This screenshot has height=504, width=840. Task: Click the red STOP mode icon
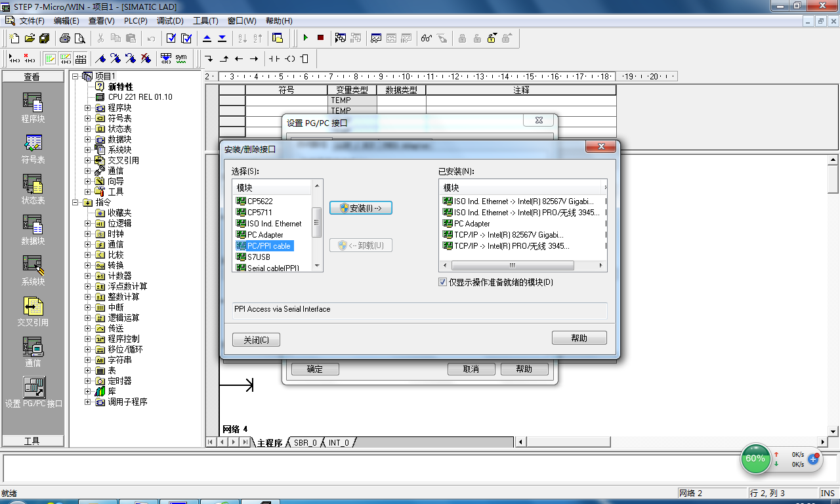(x=320, y=38)
